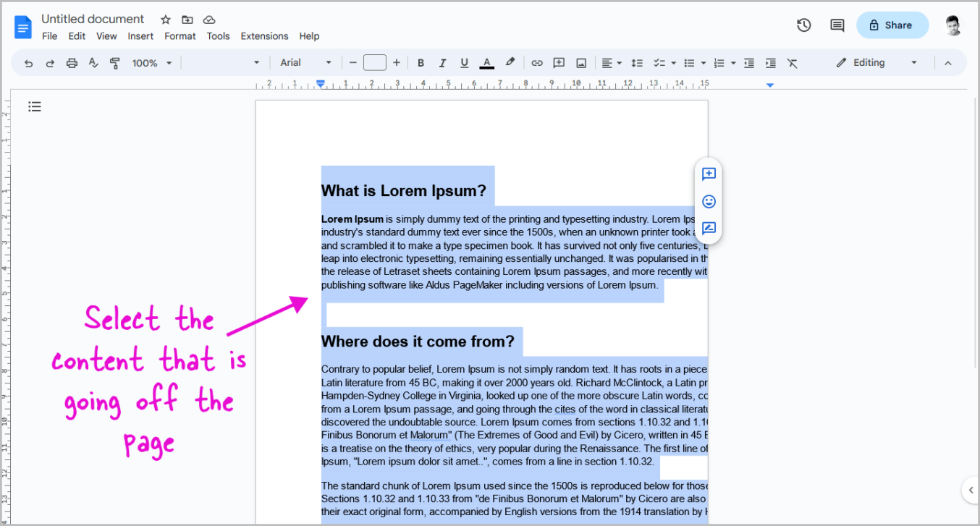Open the View menu
980x526 pixels.
click(106, 36)
